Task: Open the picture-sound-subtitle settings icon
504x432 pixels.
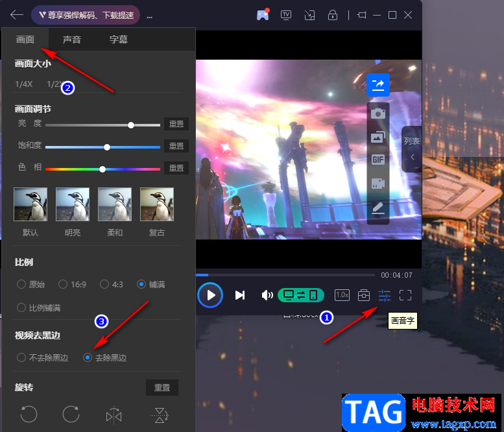Action: [385, 295]
